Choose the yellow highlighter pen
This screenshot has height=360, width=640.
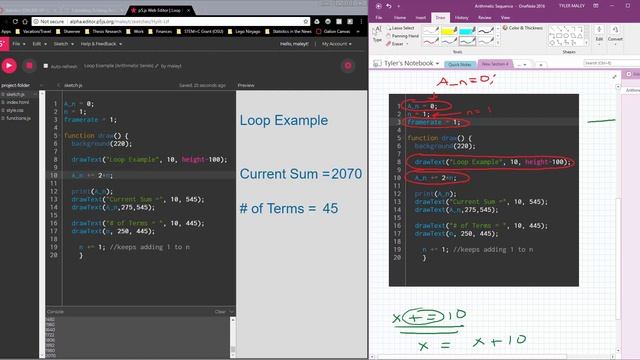pyautogui.click(x=449, y=31)
